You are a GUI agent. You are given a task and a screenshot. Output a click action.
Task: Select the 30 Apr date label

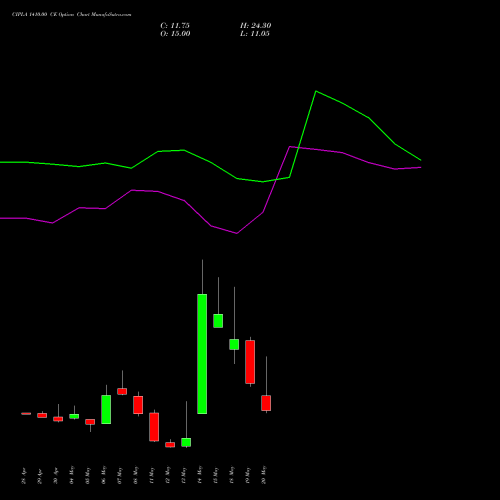(56, 476)
